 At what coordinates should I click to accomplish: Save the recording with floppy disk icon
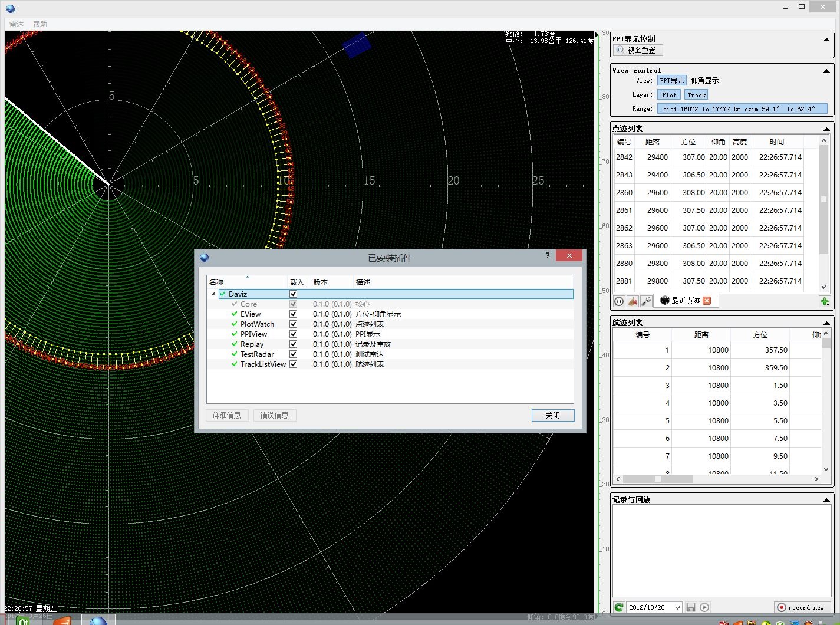[691, 607]
